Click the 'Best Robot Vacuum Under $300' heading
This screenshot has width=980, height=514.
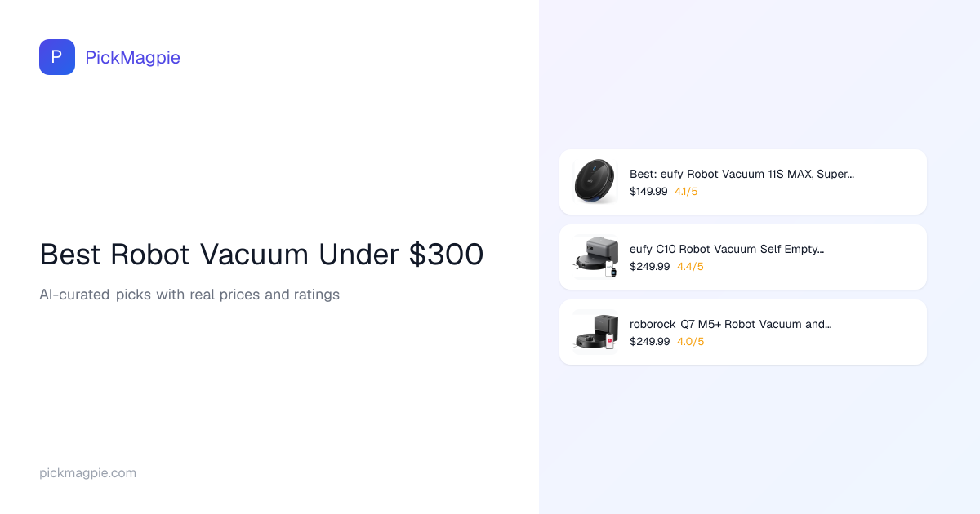coord(261,255)
